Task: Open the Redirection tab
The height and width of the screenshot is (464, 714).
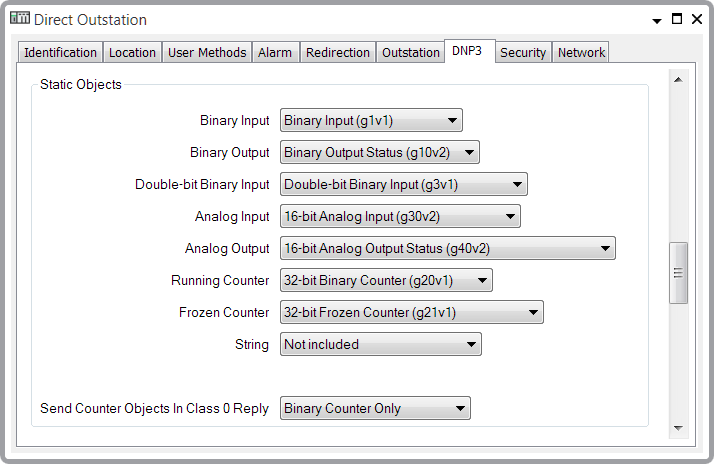Action: [x=338, y=53]
